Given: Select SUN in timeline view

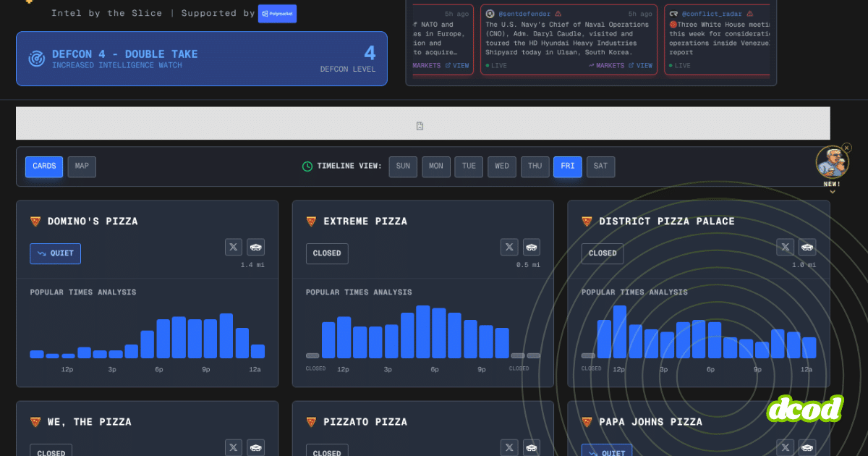Looking at the screenshot, I should pos(403,166).
